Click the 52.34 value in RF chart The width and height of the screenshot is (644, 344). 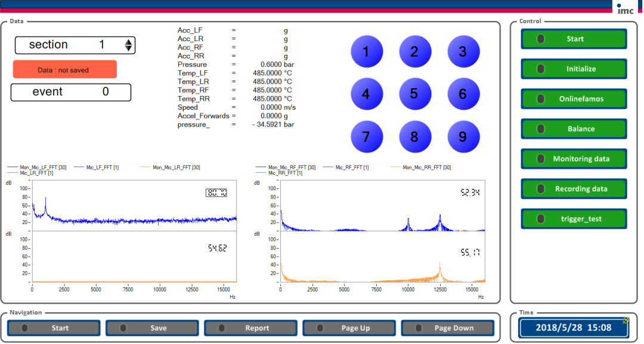tap(470, 192)
